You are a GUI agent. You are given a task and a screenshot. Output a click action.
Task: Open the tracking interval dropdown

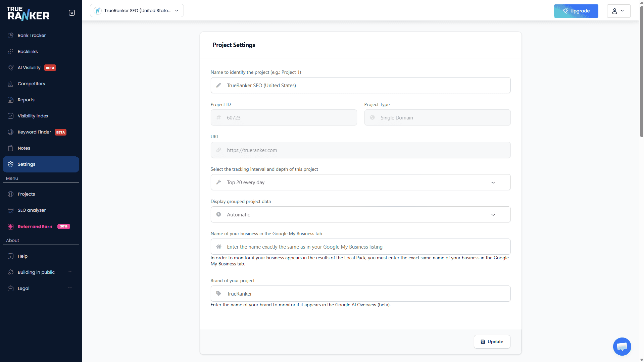click(x=360, y=183)
